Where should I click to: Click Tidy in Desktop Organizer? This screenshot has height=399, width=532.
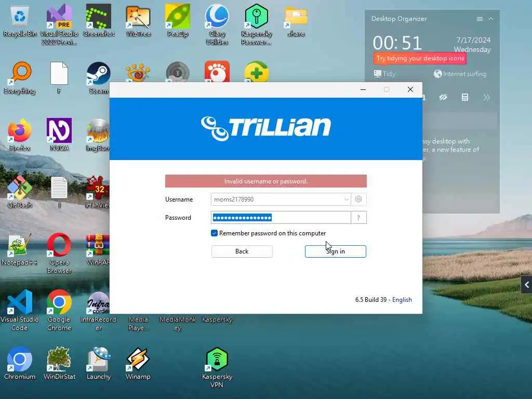pos(385,74)
